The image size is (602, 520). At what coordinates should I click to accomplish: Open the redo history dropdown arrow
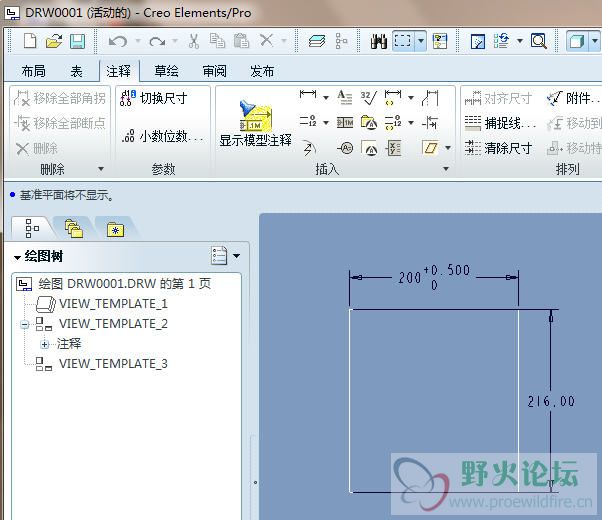click(x=175, y=41)
